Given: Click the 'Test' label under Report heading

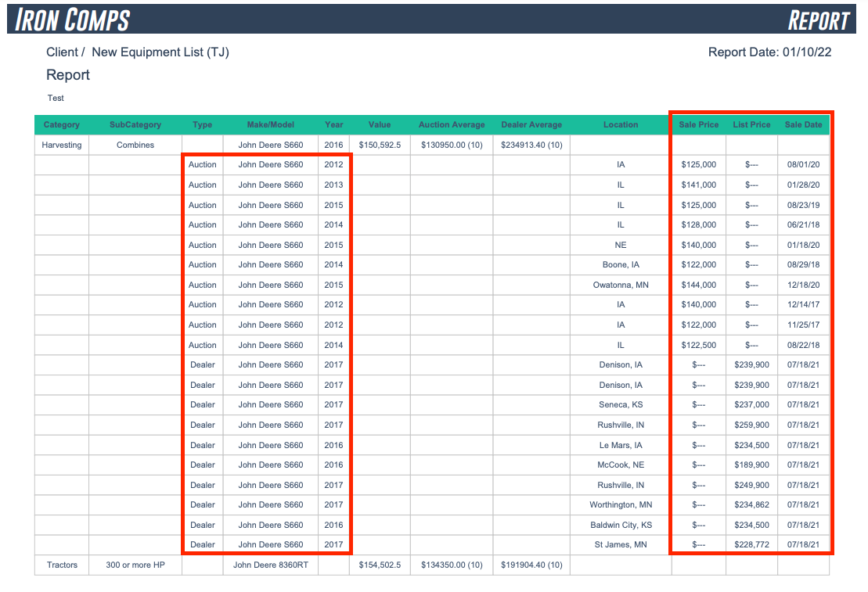Looking at the screenshot, I should click(x=56, y=98).
